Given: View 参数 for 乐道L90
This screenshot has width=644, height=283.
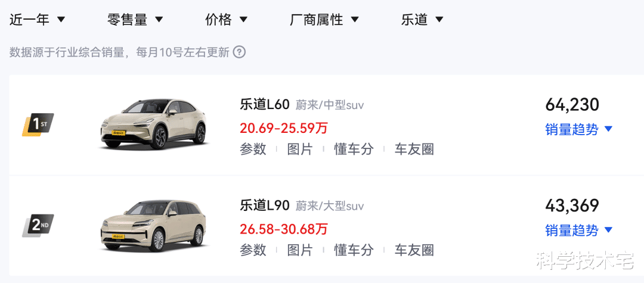Looking at the screenshot, I should pos(253,250).
